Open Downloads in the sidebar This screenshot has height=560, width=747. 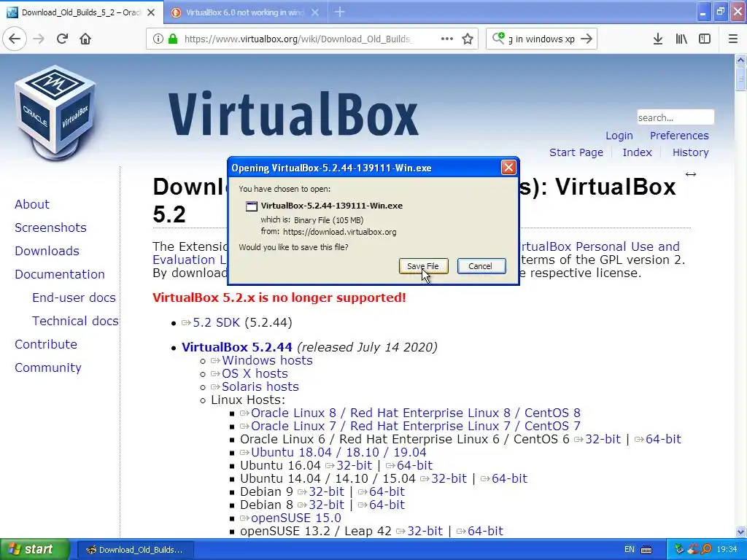point(47,251)
